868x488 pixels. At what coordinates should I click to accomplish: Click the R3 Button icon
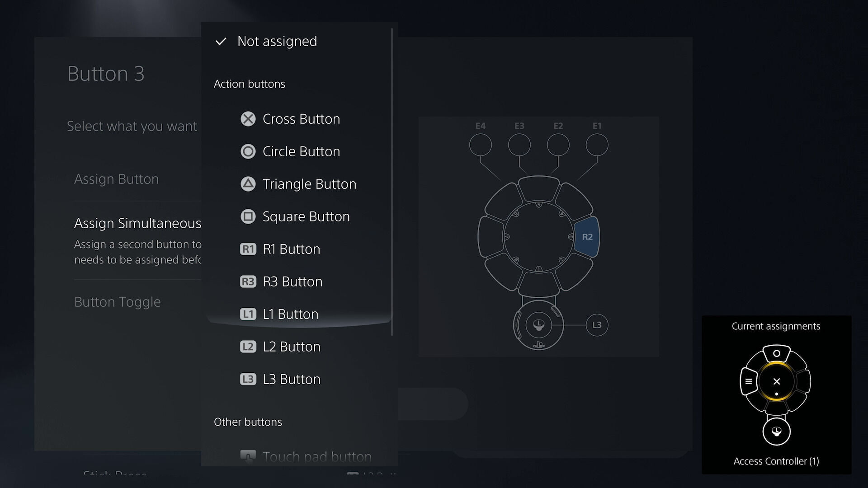248,282
